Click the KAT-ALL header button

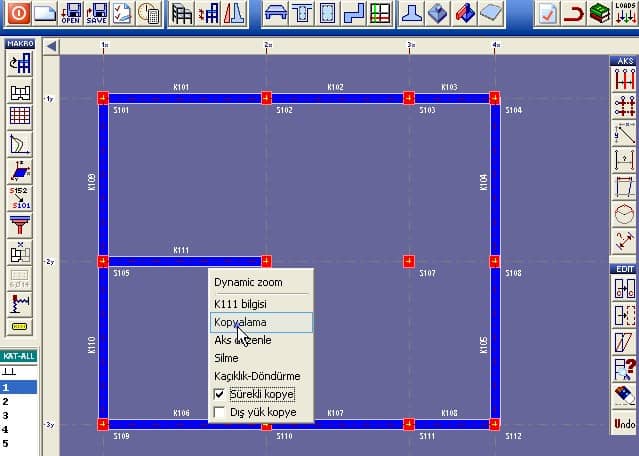[19, 356]
